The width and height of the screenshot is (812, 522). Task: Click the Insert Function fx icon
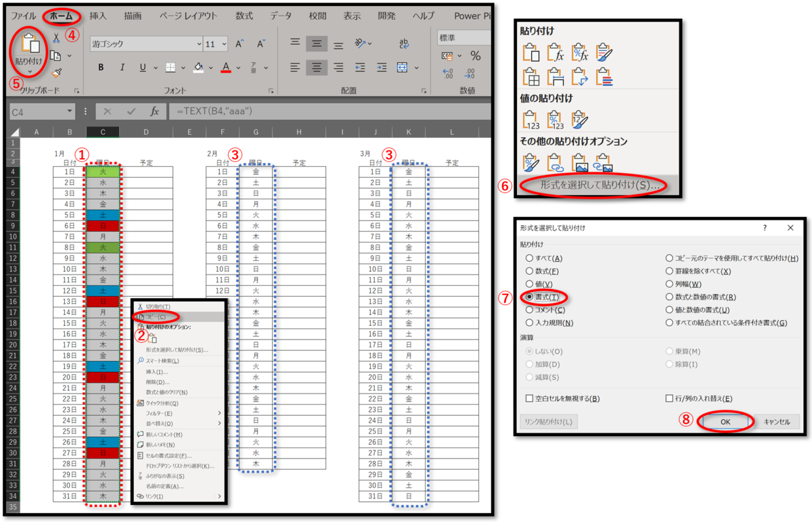coord(154,112)
